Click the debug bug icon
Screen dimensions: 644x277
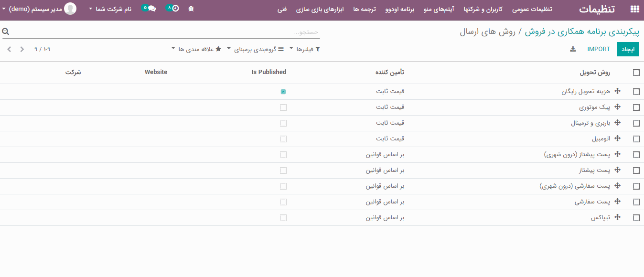point(191,9)
